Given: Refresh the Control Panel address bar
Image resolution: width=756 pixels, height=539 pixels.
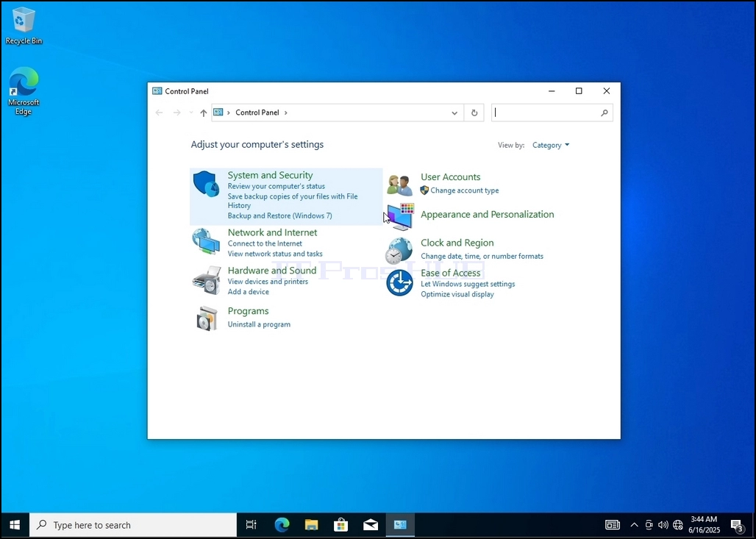Looking at the screenshot, I should pyautogui.click(x=474, y=113).
